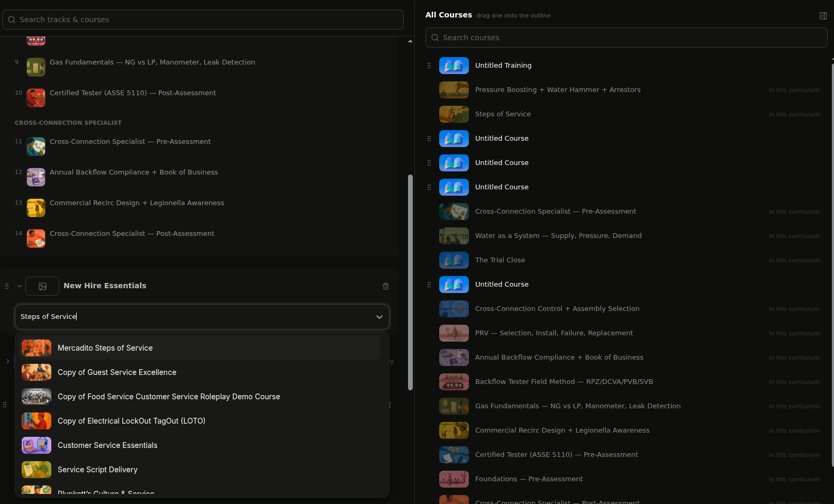Open Cross-Connection Specialist Pre-Assessment, item 11
This screenshot has height=504, width=834.
pos(130,142)
